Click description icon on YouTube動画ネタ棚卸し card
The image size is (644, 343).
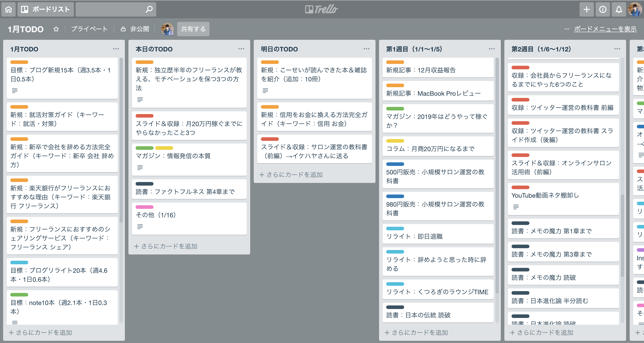516,207
